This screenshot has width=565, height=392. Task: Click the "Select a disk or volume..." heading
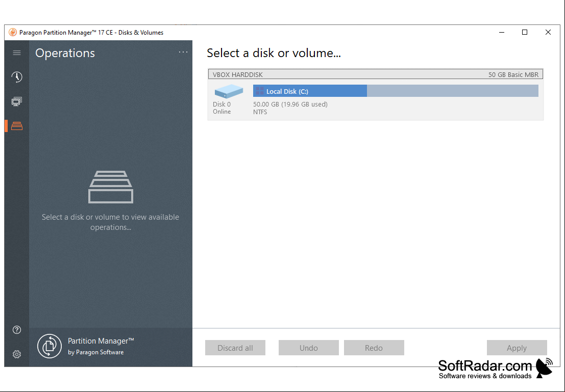(274, 53)
